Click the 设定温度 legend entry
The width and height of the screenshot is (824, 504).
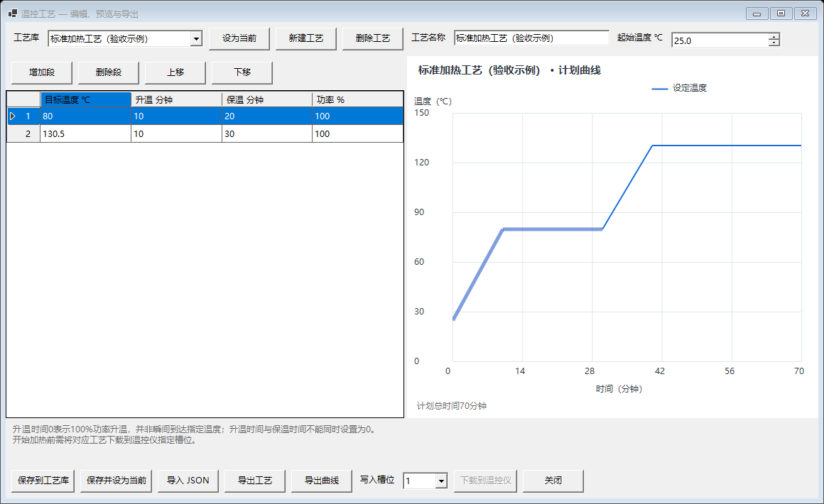coord(679,88)
